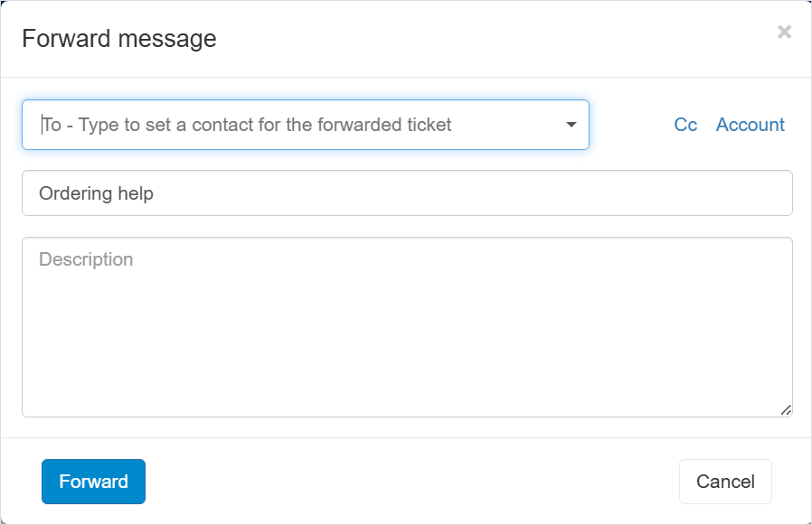812x525 pixels.
Task: Open the contact picker for forwarding
Action: click(x=571, y=125)
